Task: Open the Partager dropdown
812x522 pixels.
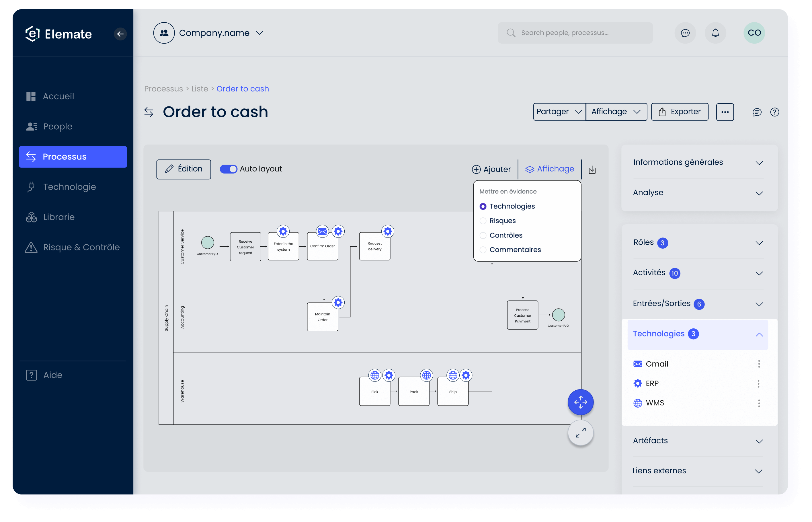Action: (556, 112)
